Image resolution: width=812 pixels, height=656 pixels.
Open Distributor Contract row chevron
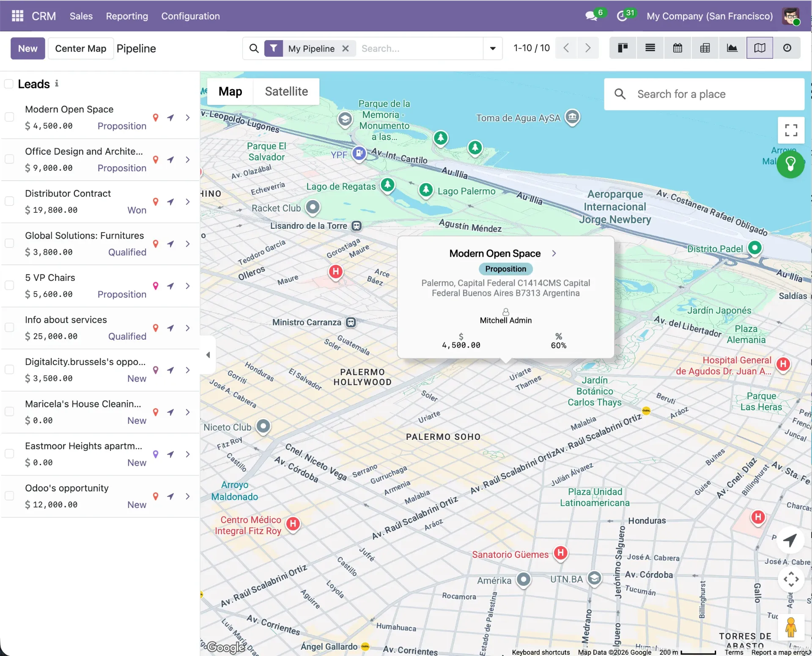[188, 202]
